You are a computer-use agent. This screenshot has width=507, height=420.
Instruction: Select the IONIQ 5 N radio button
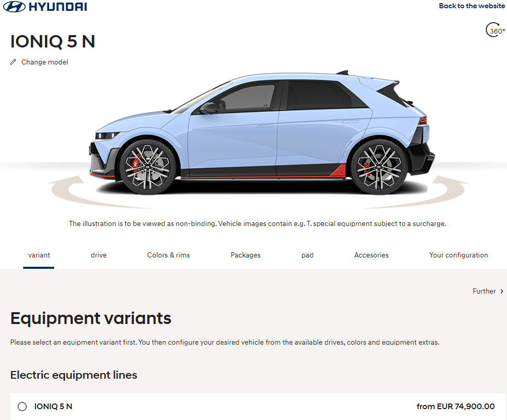[22, 407]
